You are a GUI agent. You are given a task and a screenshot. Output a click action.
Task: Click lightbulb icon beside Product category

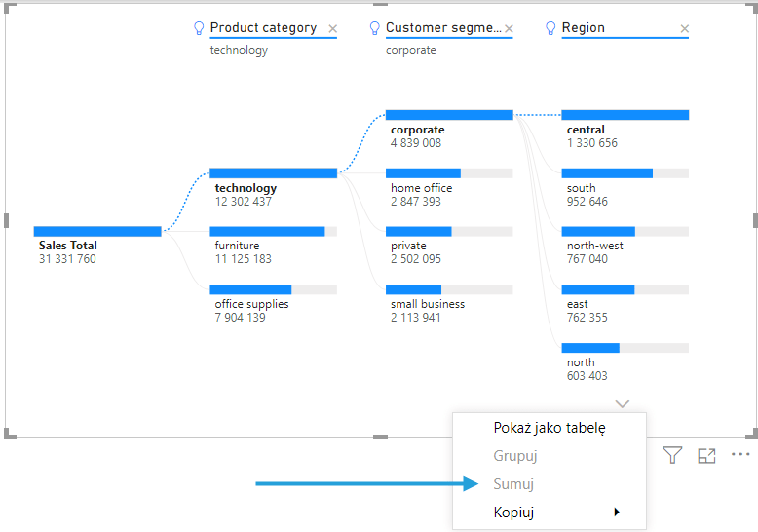pyautogui.click(x=200, y=28)
